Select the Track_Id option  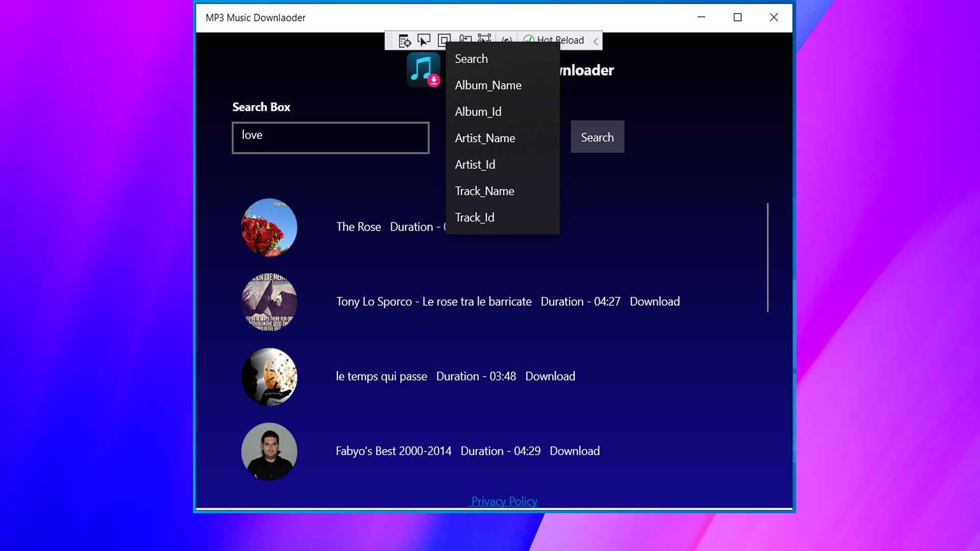(474, 218)
